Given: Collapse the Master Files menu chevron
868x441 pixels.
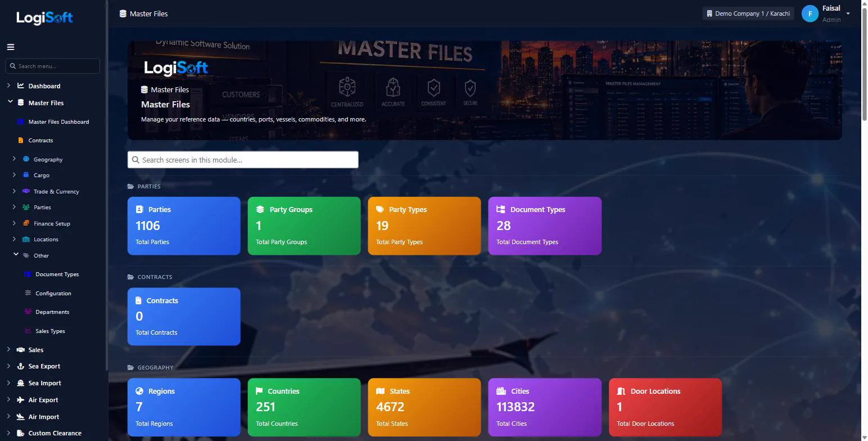Looking at the screenshot, I should click(x=10, y=102).
